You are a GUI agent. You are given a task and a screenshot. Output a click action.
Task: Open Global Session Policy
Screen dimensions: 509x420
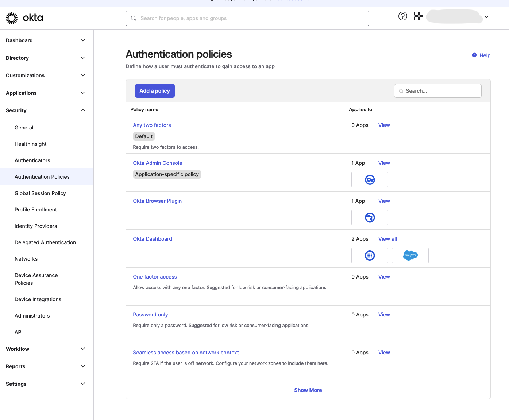pos(40,193)
